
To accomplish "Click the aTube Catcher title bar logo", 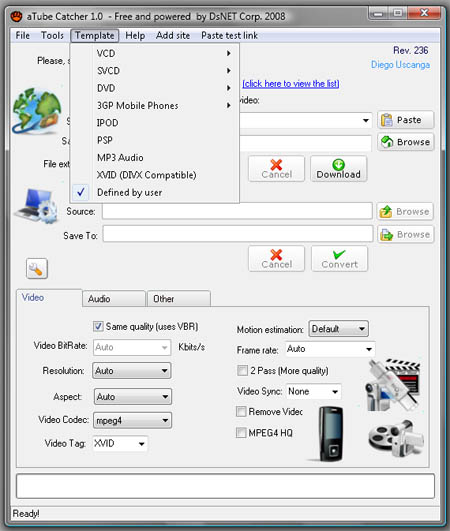I will pos(16,16).
